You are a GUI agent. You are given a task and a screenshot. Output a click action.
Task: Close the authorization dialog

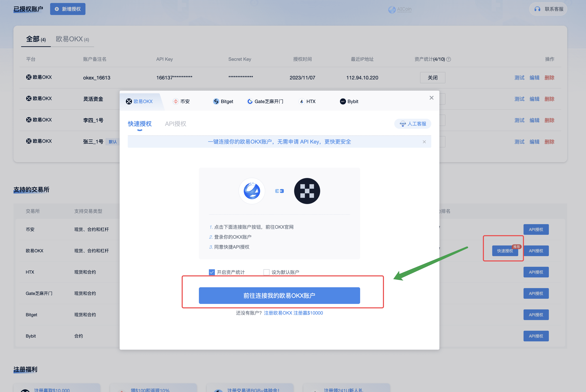click(x=431, y=98)
